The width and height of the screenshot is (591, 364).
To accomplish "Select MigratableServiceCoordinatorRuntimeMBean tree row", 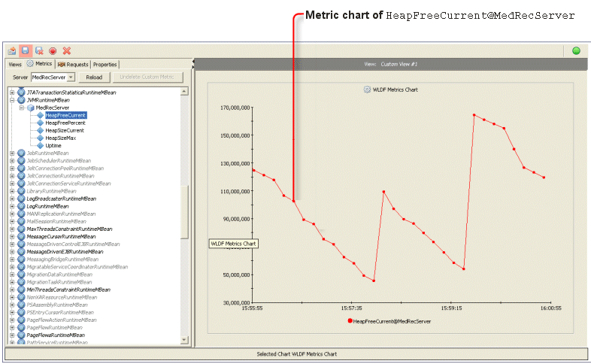I will (x=77, y=267).
